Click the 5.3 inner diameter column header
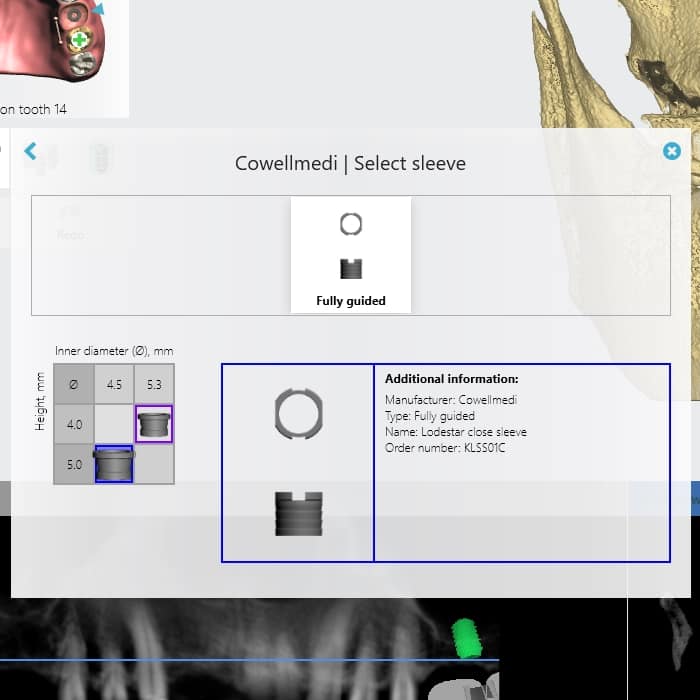Viewport: 700px width, 700px height. tap(154, 384)
